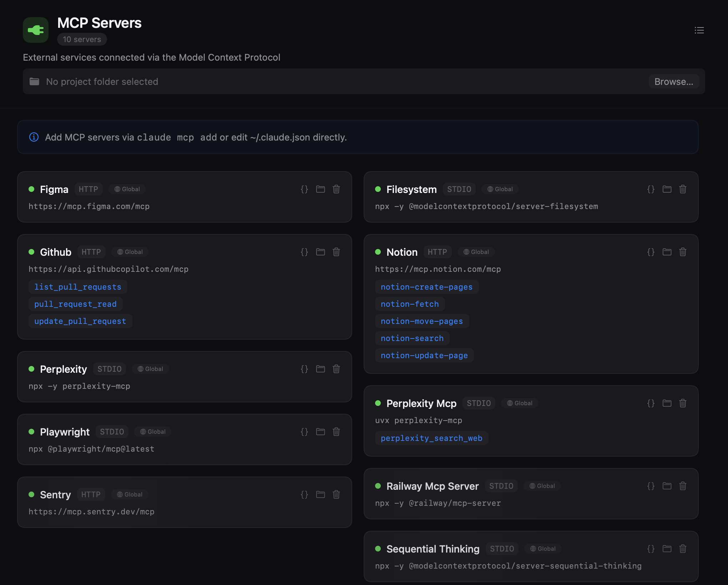
Task: Select the perplexity_search_web tool tag
Action: coord(431,438)
